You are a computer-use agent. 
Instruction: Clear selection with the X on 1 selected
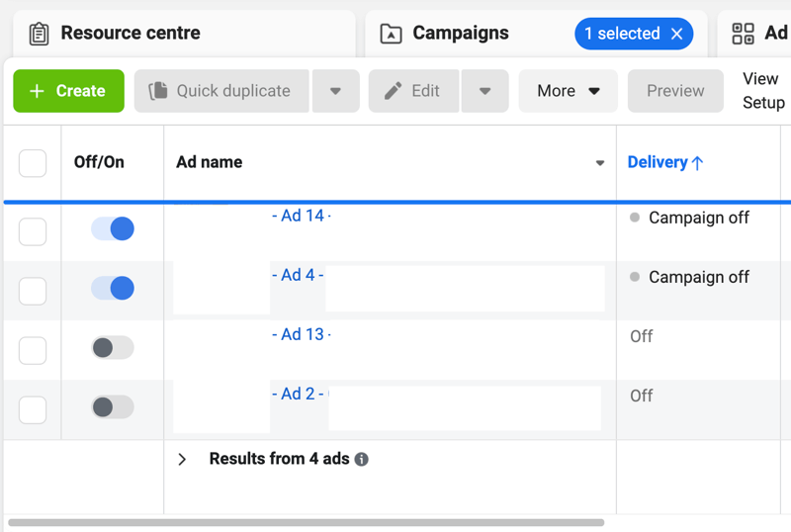coord(677,34)
